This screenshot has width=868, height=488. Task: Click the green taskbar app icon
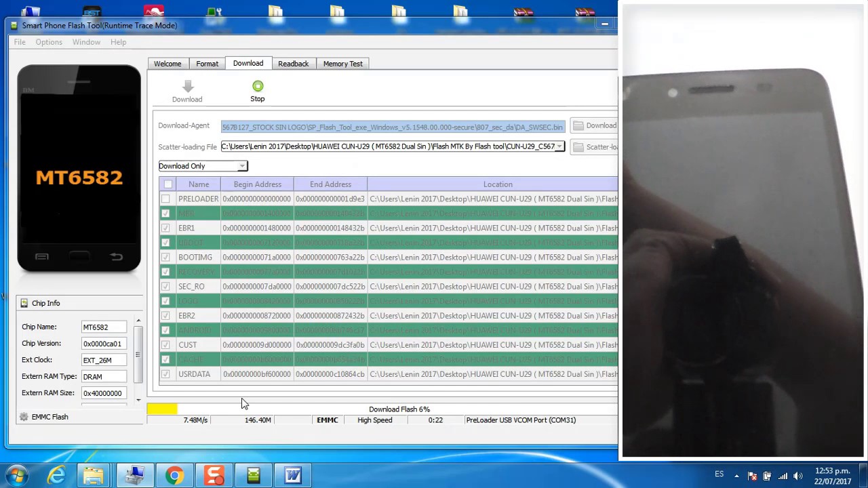click(x=253, y=475)
